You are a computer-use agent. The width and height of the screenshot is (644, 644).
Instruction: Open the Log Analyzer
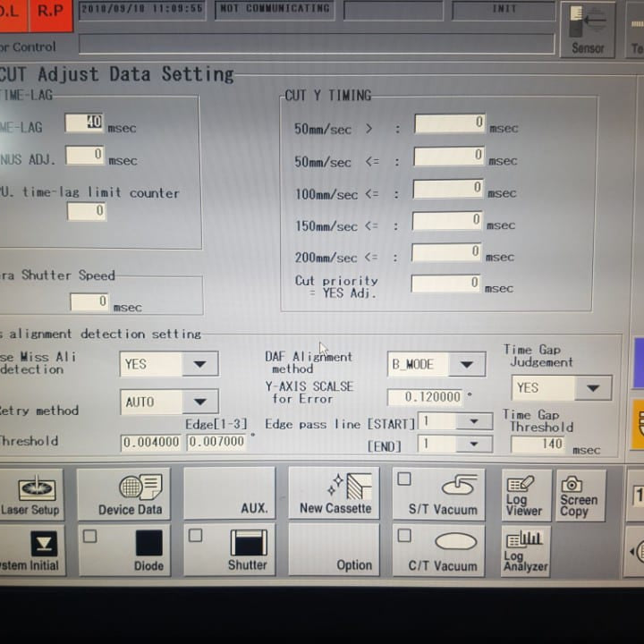526,552
